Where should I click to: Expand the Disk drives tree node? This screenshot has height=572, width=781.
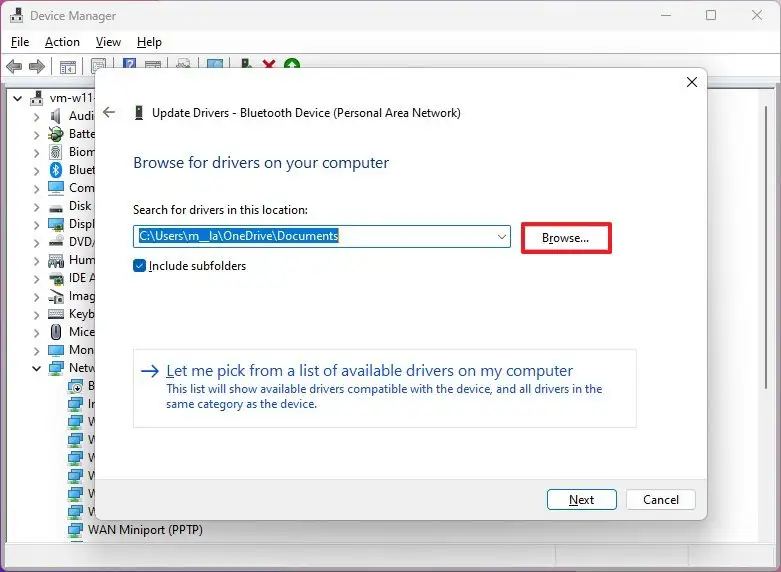click(x=36, y=207)
